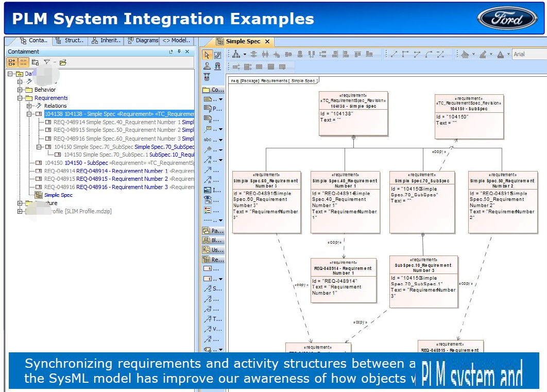
Task: Select the 104150 - SubSpec requirement box
Action: point(469,116)
